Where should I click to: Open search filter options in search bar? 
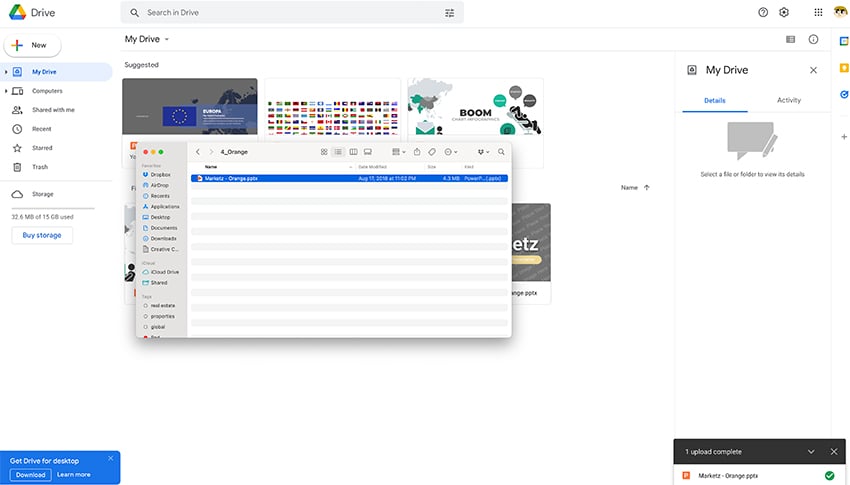[x=450, y=13]
